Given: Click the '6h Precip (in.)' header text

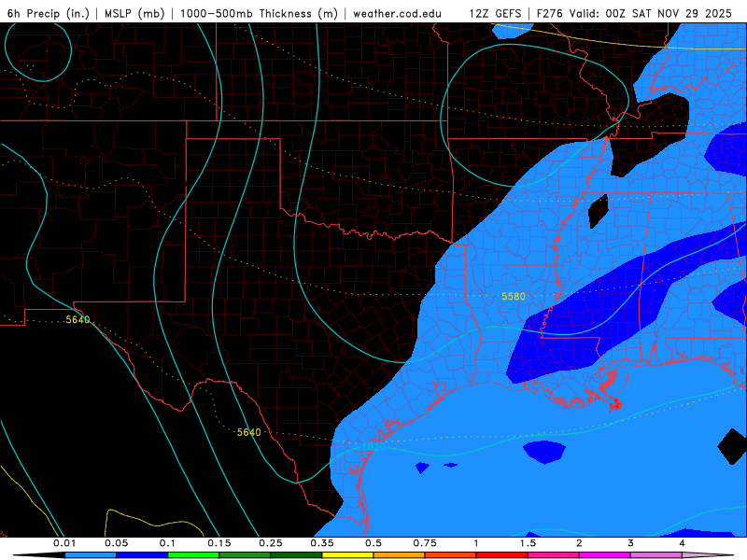Looking at the screenshot, I should 49,14.
